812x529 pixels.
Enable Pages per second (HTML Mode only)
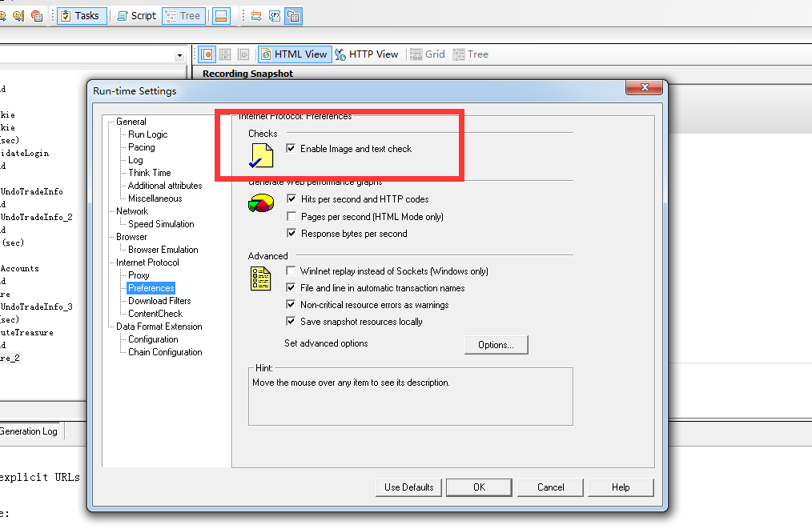(x=292, y=216)
